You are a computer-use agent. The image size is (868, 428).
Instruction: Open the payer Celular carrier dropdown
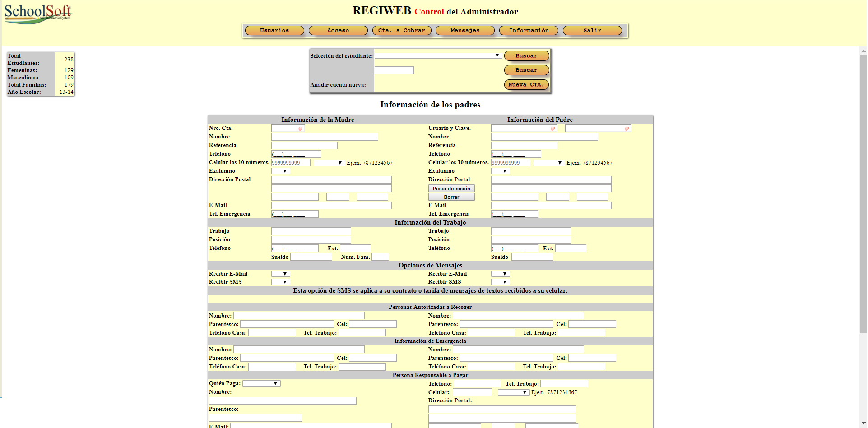[x=514, y=392]
